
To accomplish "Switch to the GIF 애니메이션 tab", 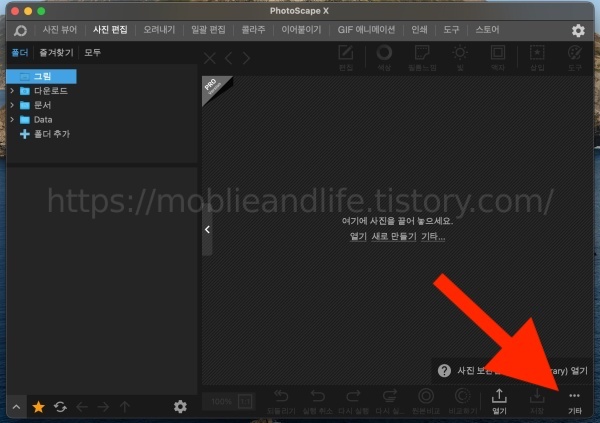I will coord(366,30).
